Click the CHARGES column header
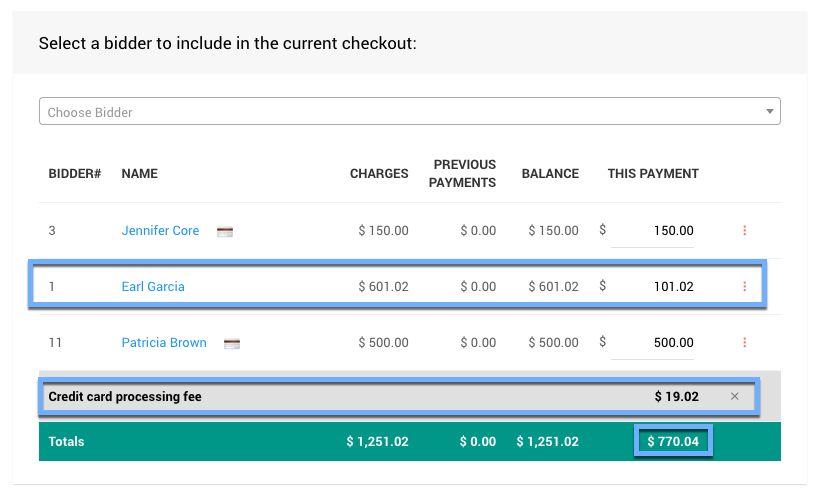The width and height of the screenshot is (817, 497). click(379, 174)
